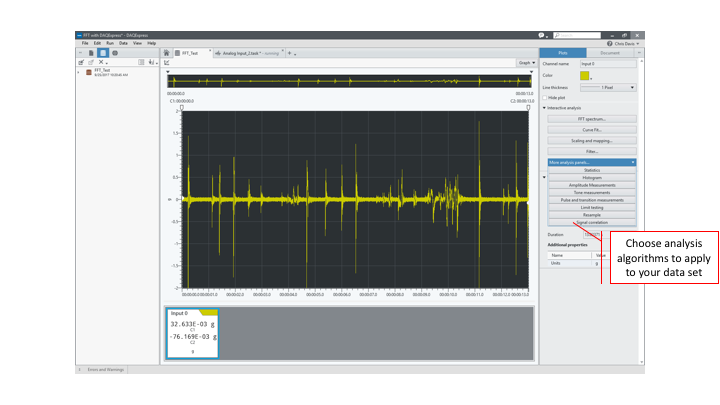Open the notifications chat icon

[541, 35]
